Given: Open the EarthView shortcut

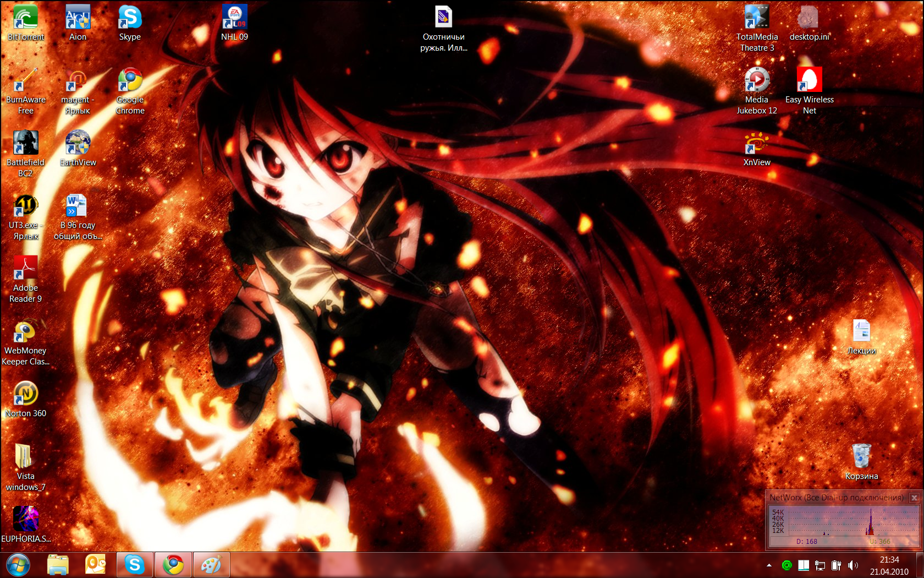Looking at the screenshot, I should coord(78,149).
